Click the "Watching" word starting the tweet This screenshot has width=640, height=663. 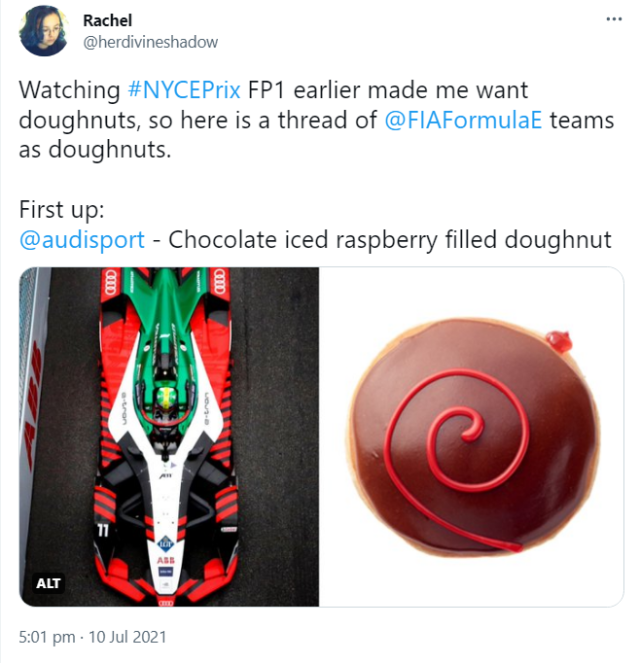click(x=70, y=88)
